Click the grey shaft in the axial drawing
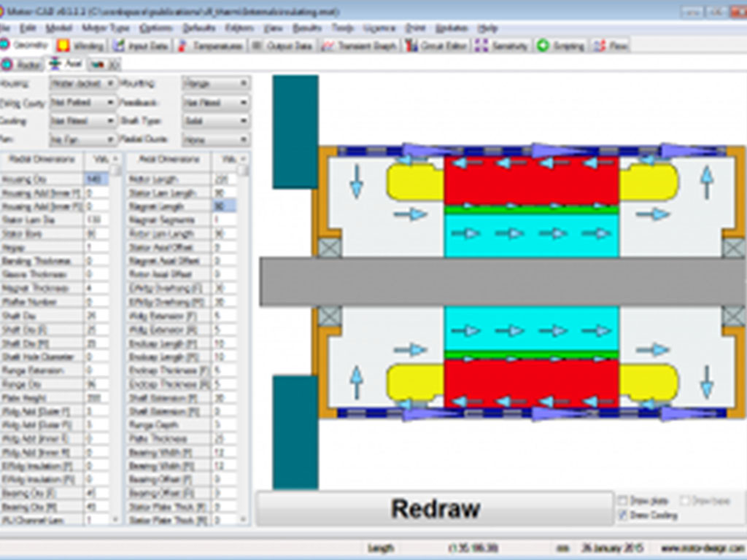Image resolution: width=747 pixels, height=560 pixels. click(503, 281)
